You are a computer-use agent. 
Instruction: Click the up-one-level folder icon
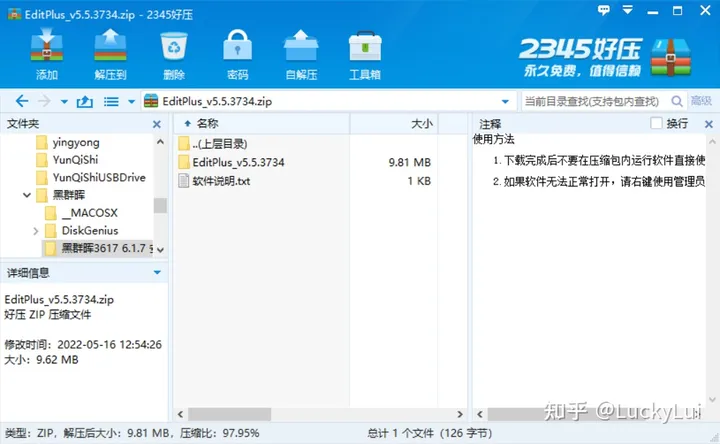pyautogui.click(x=85, y=101)
